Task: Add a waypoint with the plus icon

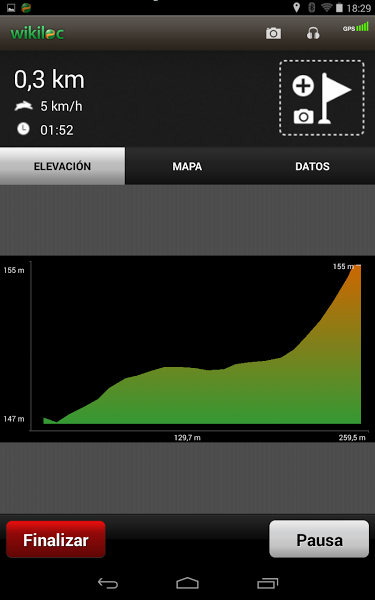Action: point(303,85)
